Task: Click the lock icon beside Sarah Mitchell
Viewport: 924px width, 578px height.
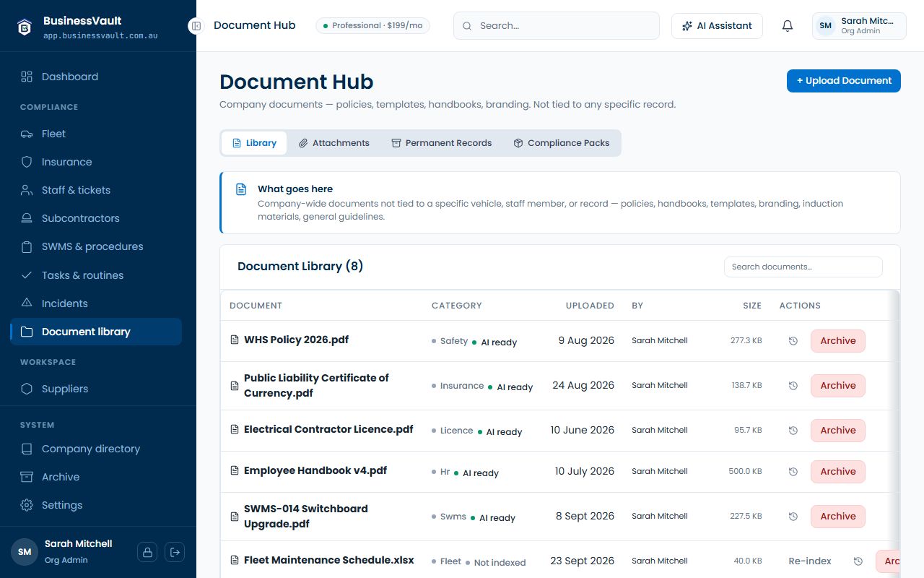Action: click(147, 552)
